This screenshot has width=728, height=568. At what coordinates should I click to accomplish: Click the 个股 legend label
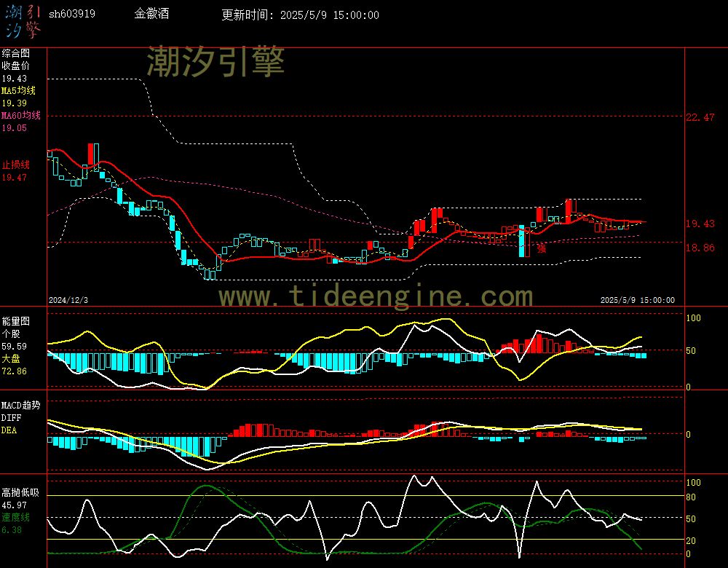point(11,334)
